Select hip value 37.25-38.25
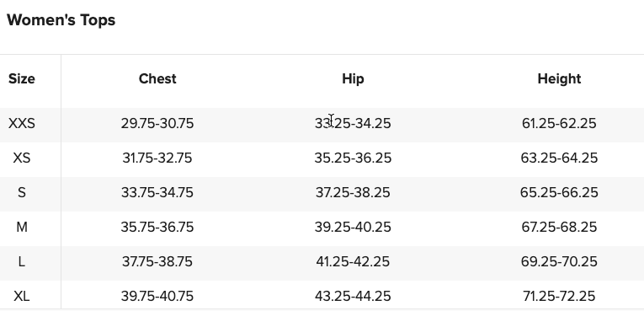644x311 pixels. click(353, 192)
